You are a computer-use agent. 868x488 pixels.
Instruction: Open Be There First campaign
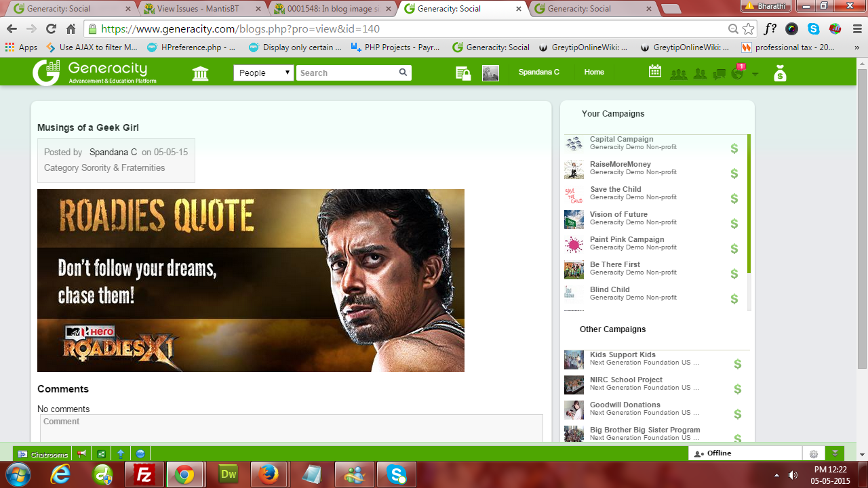click(614, 264)
